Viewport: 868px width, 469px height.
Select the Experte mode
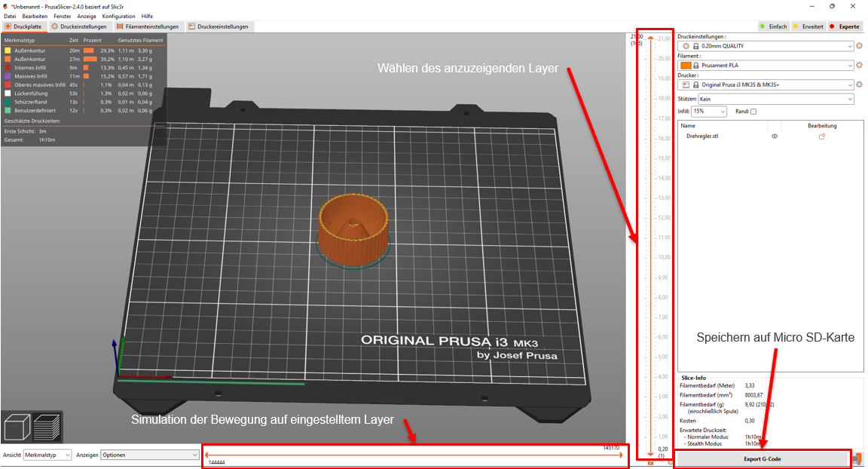coord(844,26)
